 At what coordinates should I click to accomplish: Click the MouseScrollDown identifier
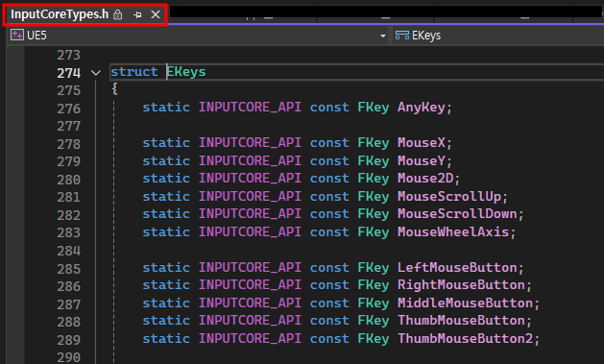coord(457,214)
